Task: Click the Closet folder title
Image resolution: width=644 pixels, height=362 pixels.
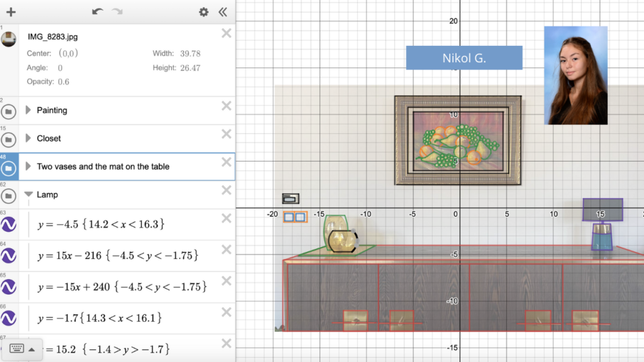Action: pos(48,138)
